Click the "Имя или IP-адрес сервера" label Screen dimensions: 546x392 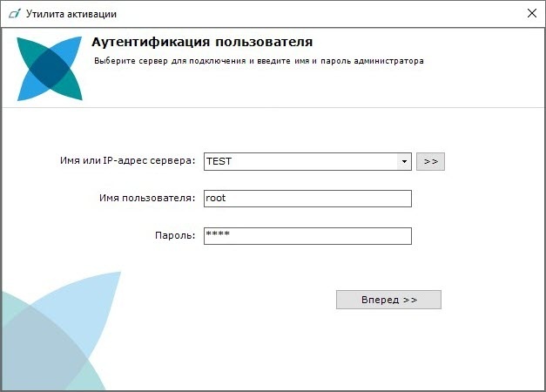click(x=128, y=161)
